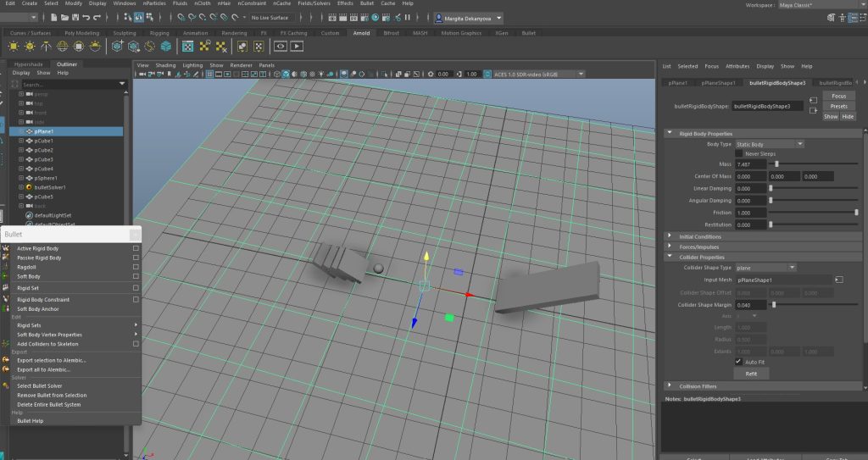Select the bulletSolver1 node icon in Outliner

pos(30,188)
